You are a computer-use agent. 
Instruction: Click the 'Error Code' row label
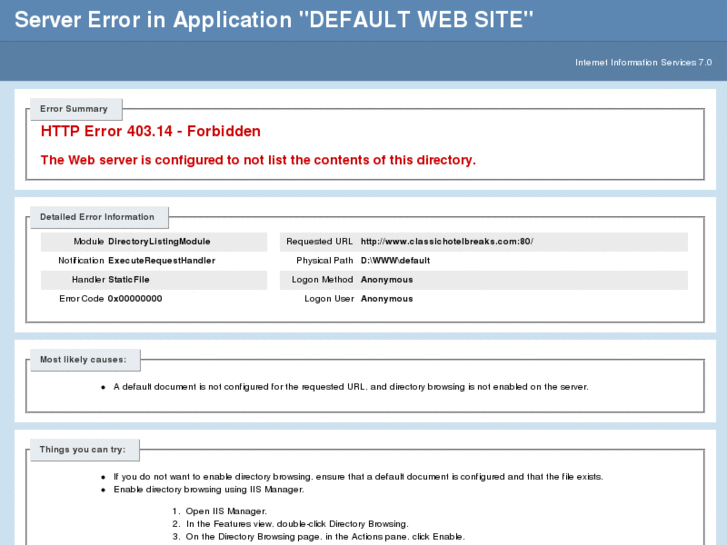[81, 298]
